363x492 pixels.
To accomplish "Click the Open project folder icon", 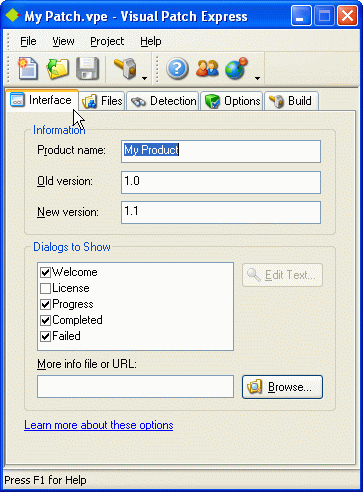I will 57,69.
